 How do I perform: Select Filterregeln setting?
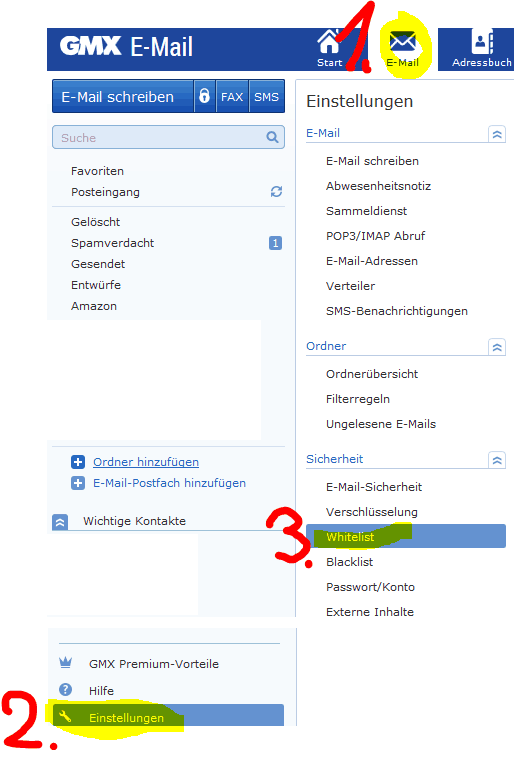(358, 399)
